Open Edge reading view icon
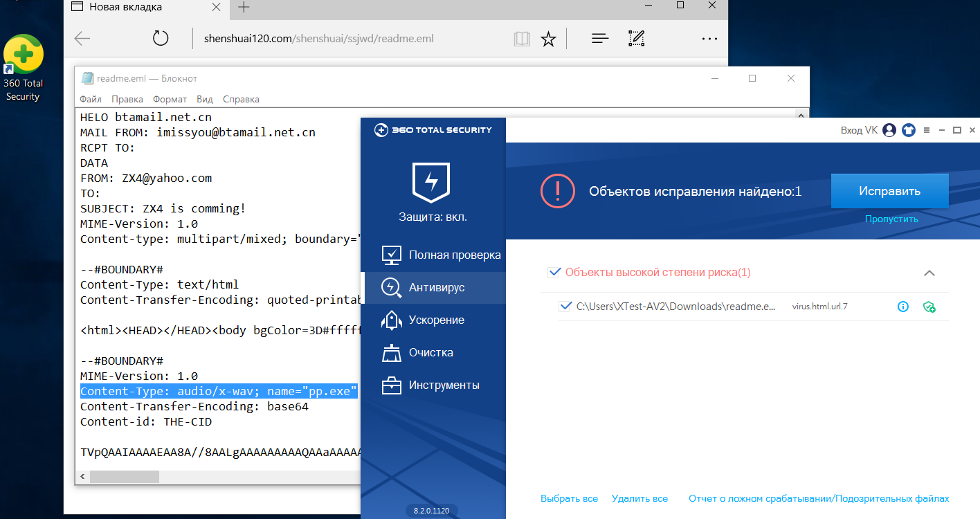980x519 pixels. [521, 39]
